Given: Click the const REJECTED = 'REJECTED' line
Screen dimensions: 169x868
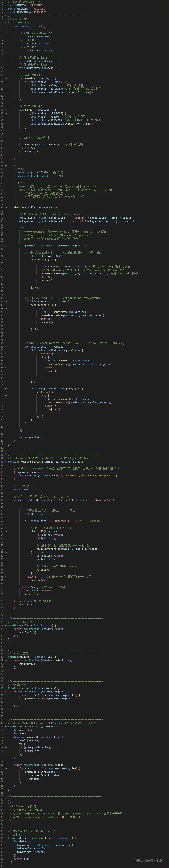Looking at the screenshot, I should (x=27, y=12).
